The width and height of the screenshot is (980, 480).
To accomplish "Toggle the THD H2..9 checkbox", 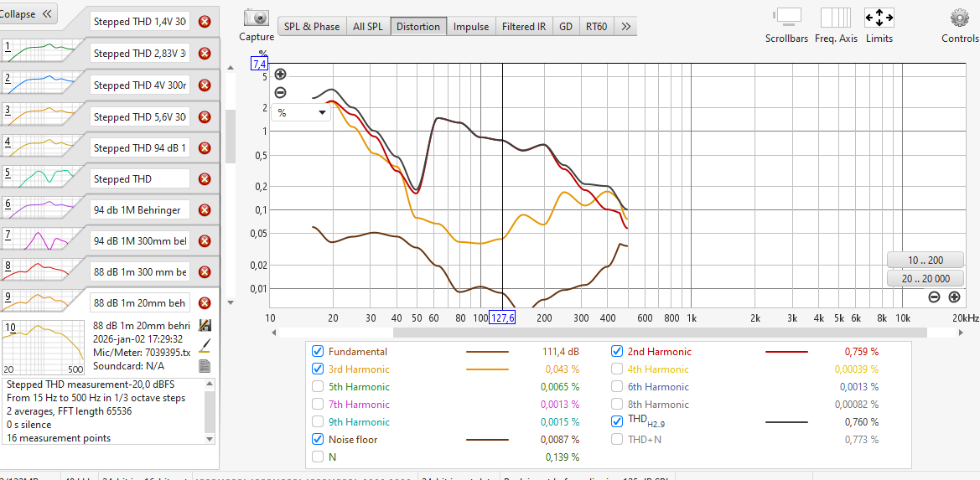I will 617,421.
